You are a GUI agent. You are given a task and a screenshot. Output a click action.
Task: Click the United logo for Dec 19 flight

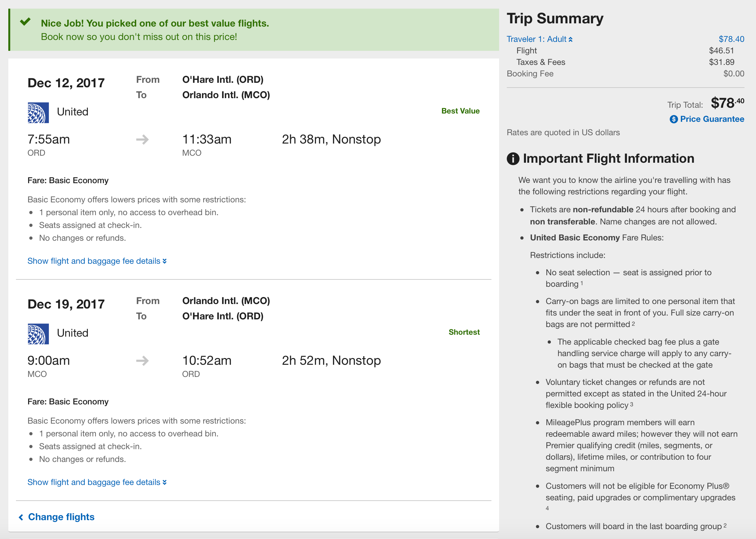pos(38,333)
